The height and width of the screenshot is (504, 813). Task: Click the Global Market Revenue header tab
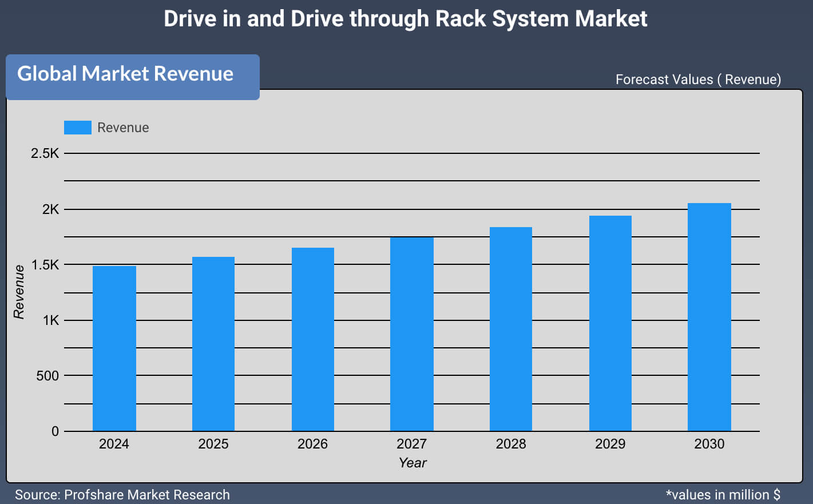pyautogui.click(x=133, y=77)
